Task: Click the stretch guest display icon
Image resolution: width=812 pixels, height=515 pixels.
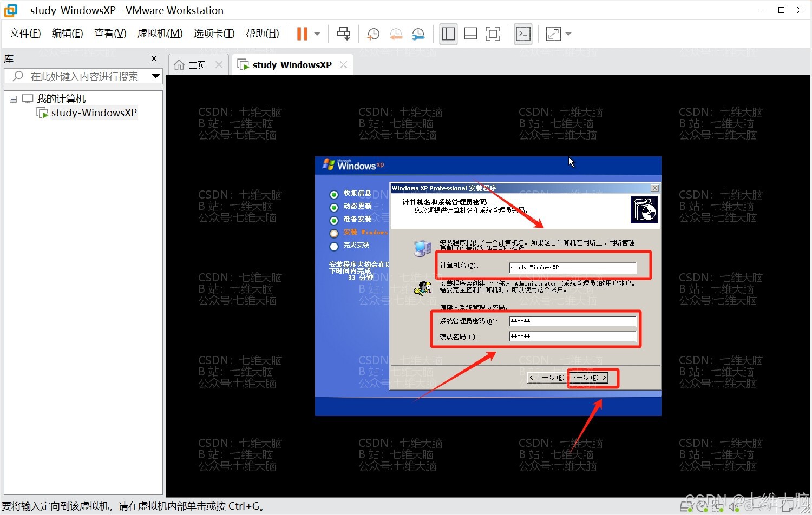Action: point(553,34)
